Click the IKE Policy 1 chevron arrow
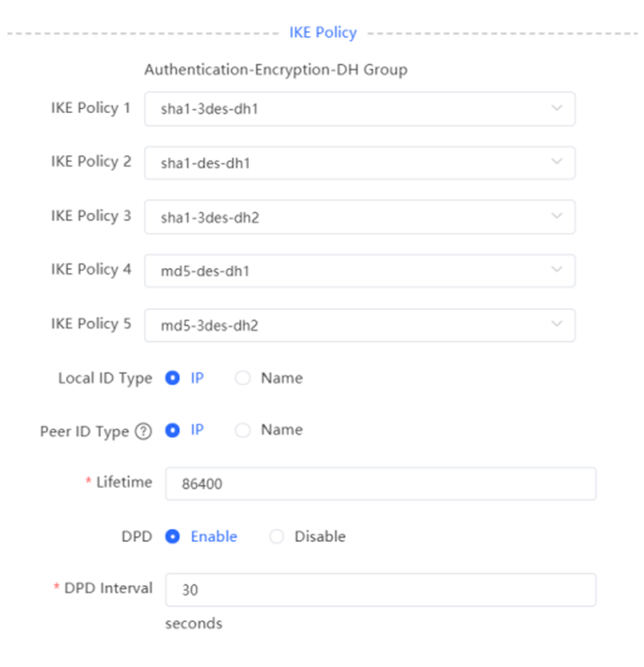644x667 pixels. pyautogui.click(x=556, y=108)
